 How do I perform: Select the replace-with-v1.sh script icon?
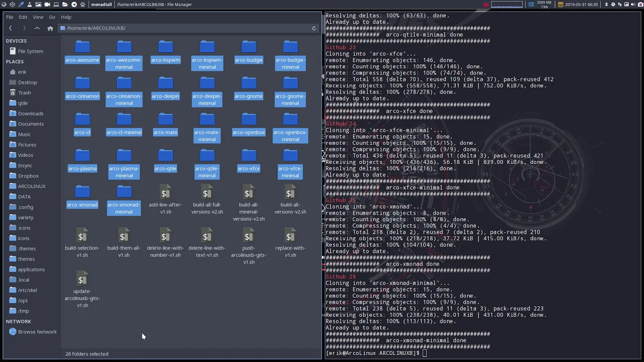click(290, 236)
